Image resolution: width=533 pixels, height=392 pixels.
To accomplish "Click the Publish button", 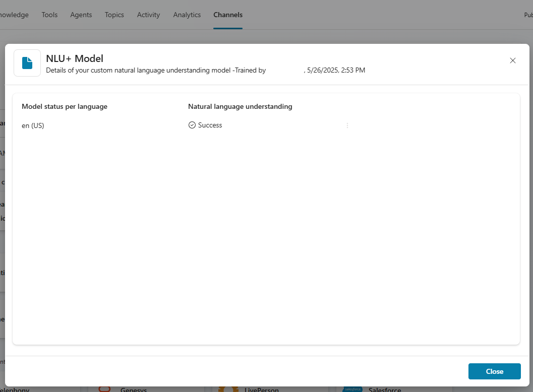I will tap(528, 15).
